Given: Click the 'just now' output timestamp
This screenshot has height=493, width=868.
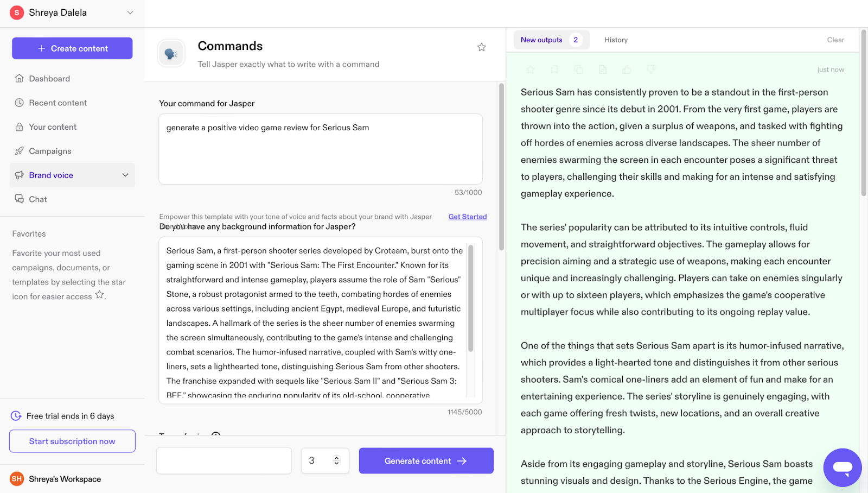Looking at the screenshot, I should pos(831,69).
